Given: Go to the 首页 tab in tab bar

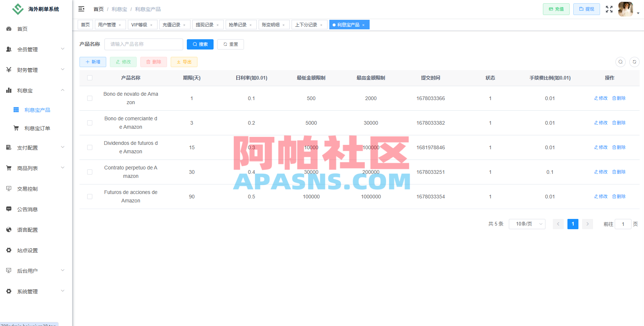Looking at the screenshot, I should click(x=85, y=25).
